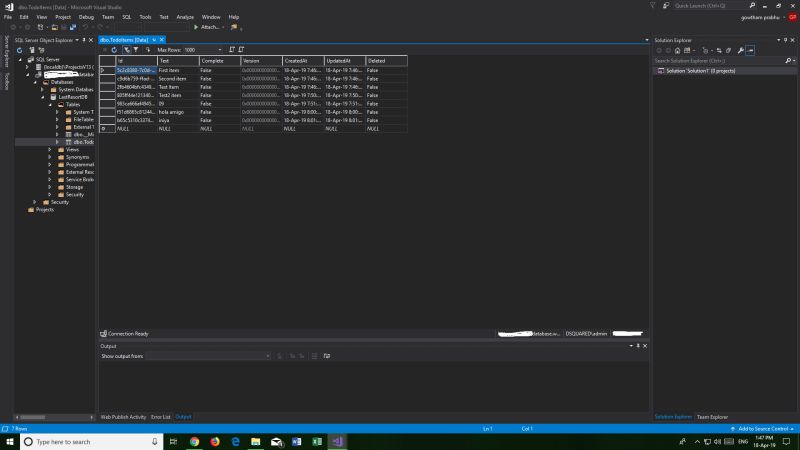
Task: Refresh the SQL Server Object Explorer tree
Action: 19,50
